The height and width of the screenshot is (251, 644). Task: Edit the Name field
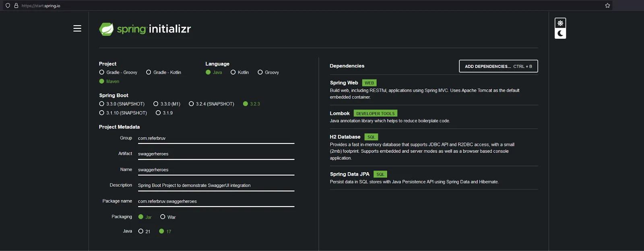[x=216, y=170]
